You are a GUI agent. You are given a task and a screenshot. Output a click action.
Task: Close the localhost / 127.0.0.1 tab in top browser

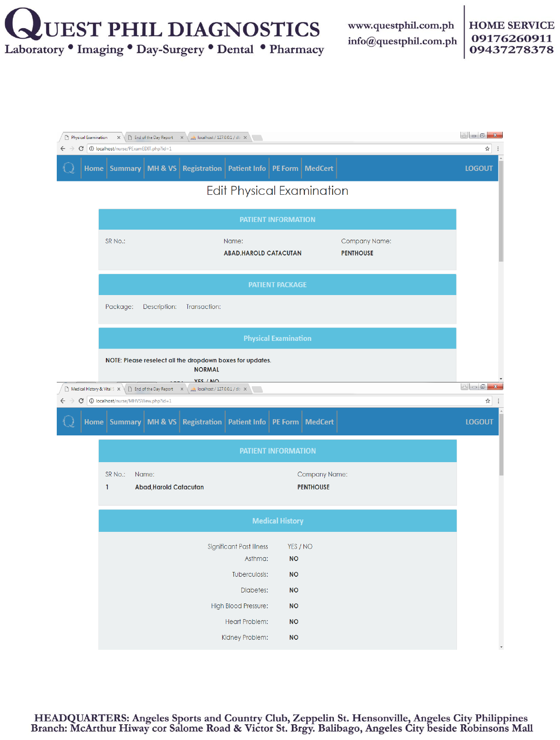(x=245, y=137)
